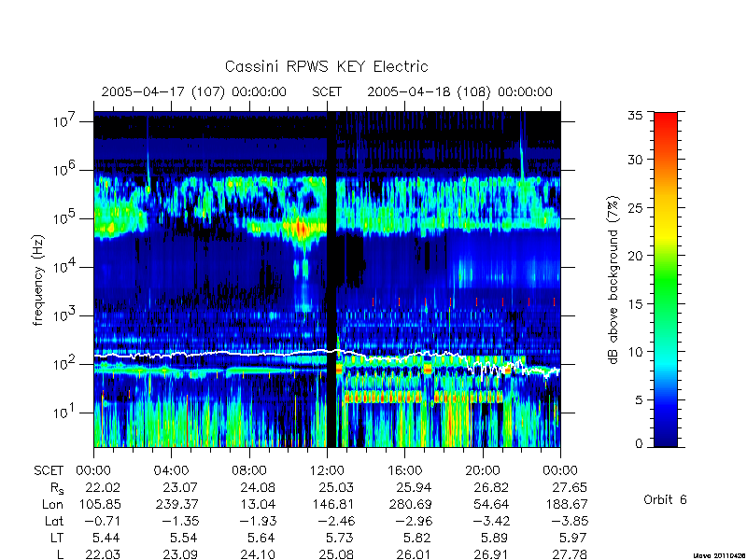Click the 10^3 frequency tick label
Screen dimensions: 747x560
click(x=63, y=315)
